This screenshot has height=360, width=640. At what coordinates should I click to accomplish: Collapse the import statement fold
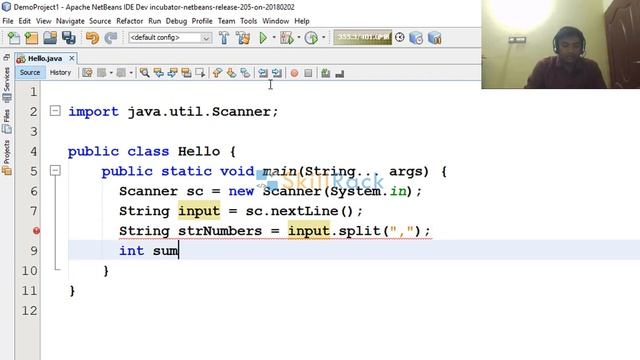click(55, 111)
